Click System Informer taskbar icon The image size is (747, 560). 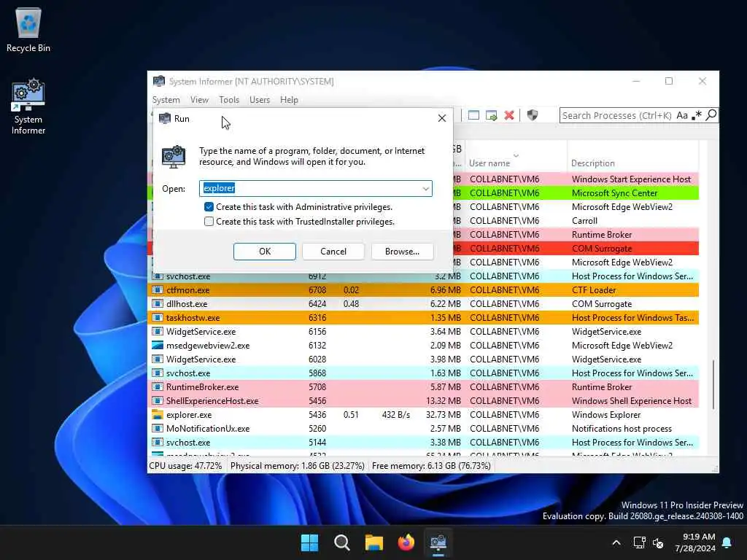tap(438, 542)
